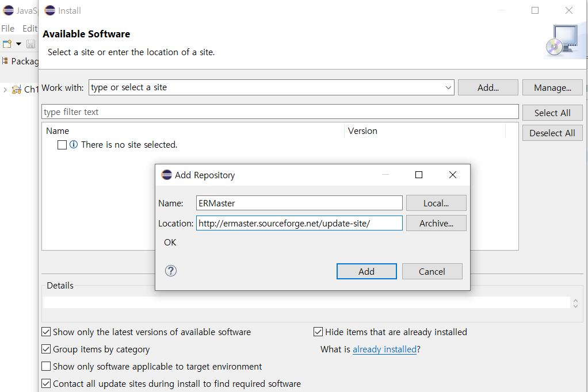Open the File menu
This screenshot has height=392, width=588.
[x=8, y=29]
